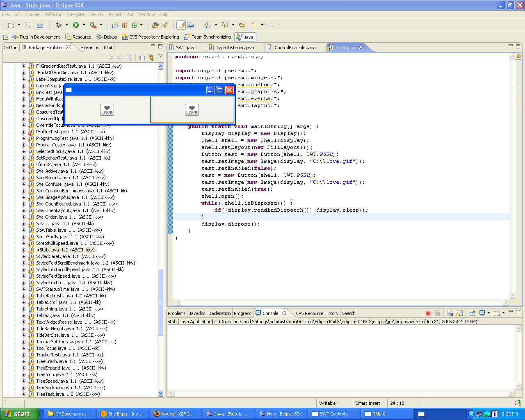
Task: Terminate the running Stub application in Console
Action: coord(428,313)
